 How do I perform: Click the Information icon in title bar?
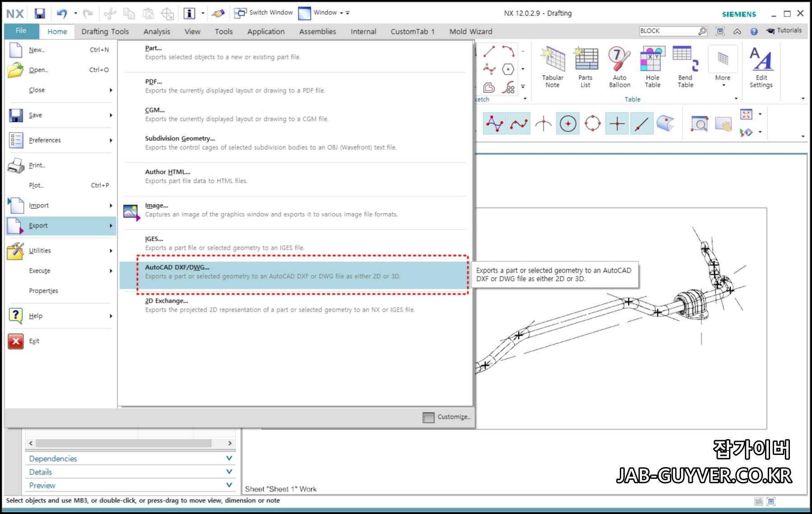189,14
